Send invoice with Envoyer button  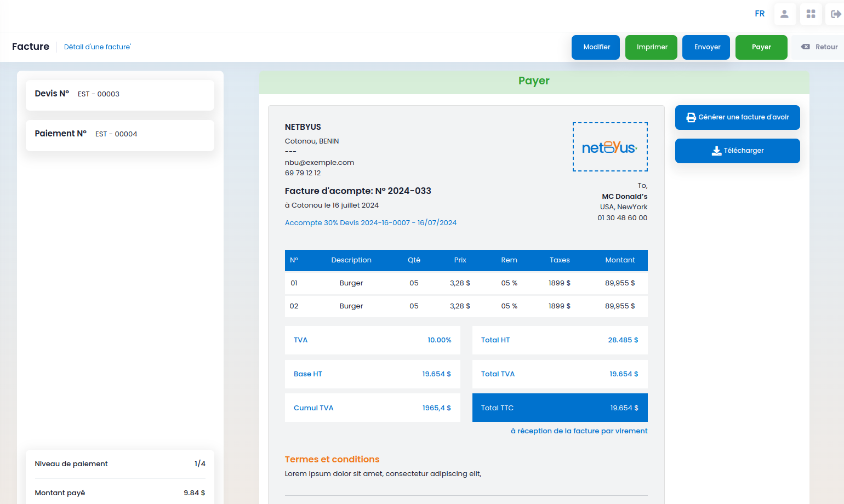point(706,47)
